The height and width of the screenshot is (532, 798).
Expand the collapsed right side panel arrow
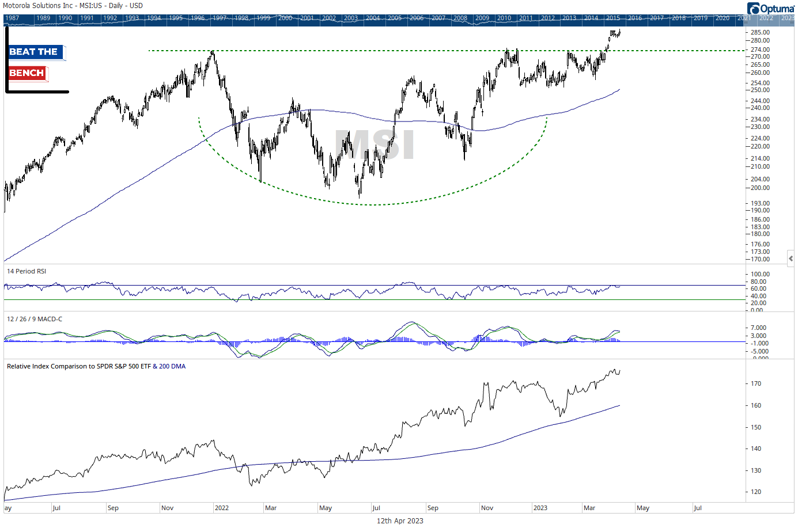(x=791, y=259)
